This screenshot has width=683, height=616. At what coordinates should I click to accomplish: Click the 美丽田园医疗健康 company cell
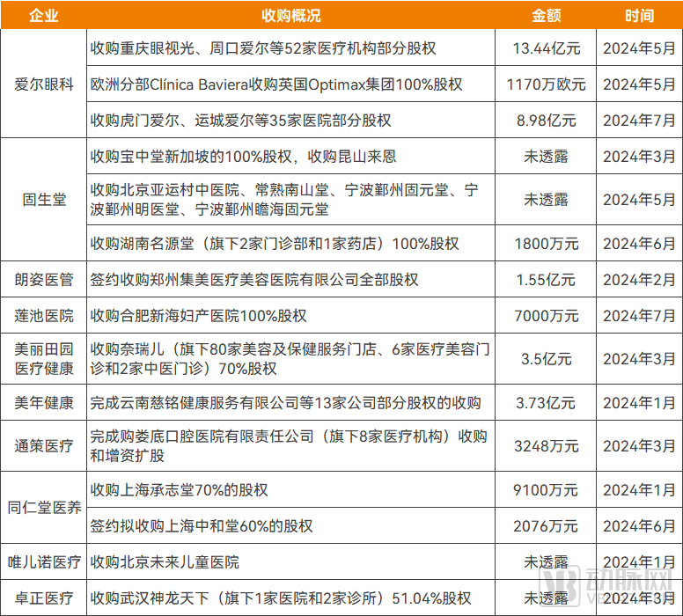(x=43, y=359)
